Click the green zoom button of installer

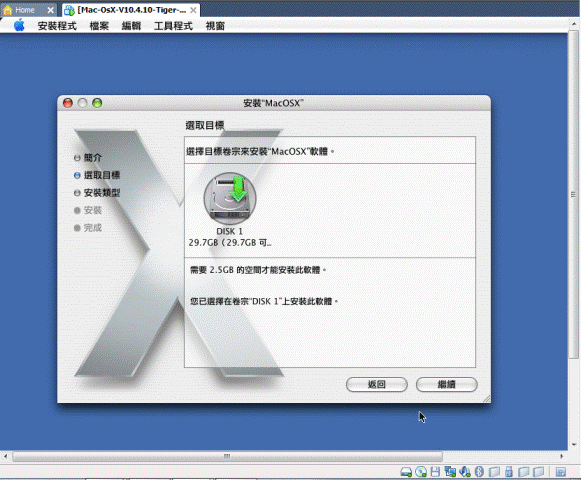(x=97, y=103)
